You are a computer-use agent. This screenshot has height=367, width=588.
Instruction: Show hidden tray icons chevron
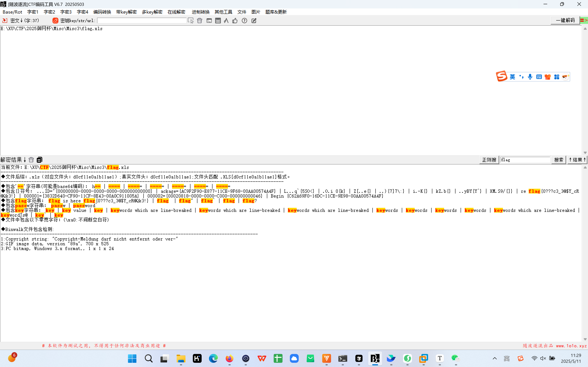(x=495, y=358)
